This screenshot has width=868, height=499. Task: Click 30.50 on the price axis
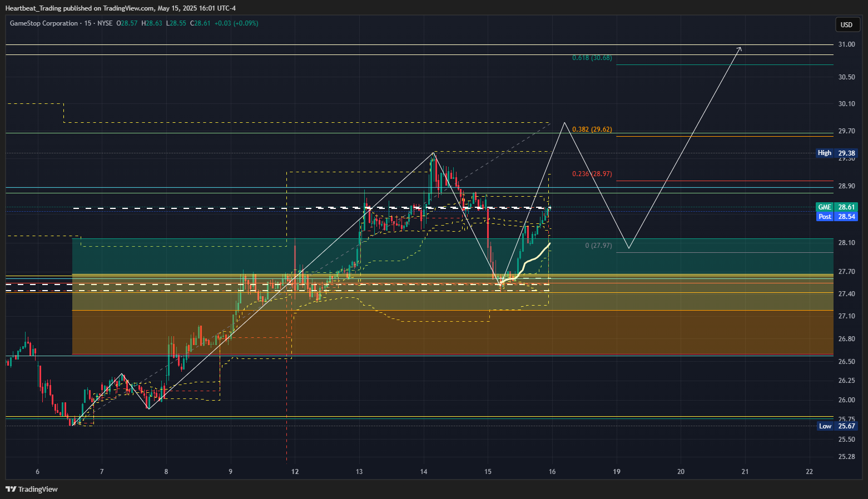click(x=846, y=77)
